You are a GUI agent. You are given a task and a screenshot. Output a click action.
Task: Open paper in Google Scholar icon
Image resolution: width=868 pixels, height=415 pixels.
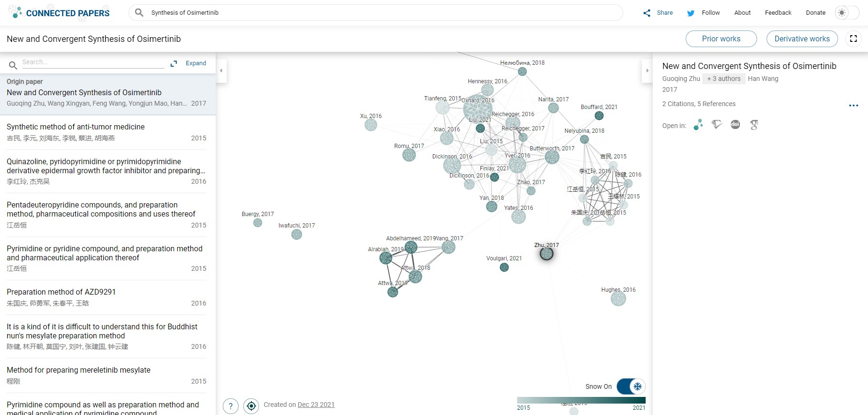754,125
